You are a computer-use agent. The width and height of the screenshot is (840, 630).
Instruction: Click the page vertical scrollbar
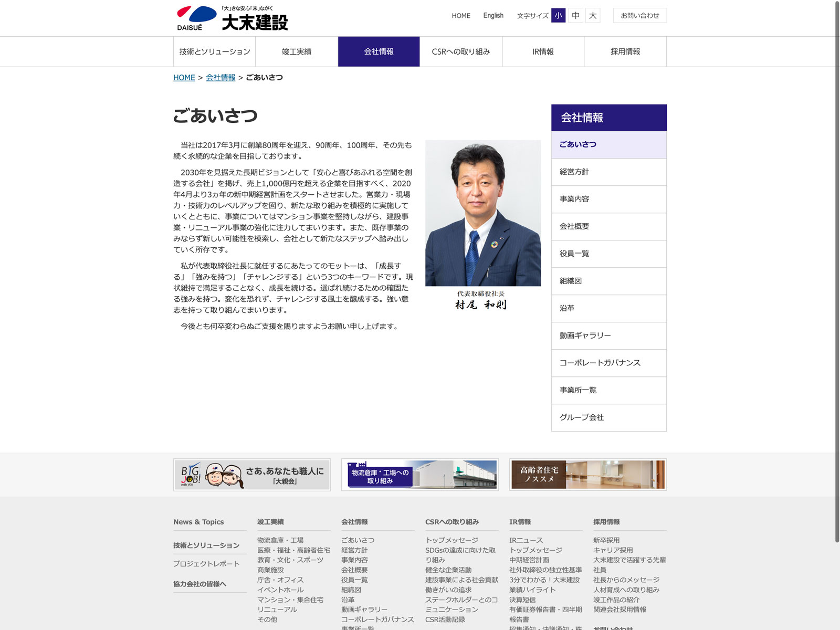coord(837,262)
